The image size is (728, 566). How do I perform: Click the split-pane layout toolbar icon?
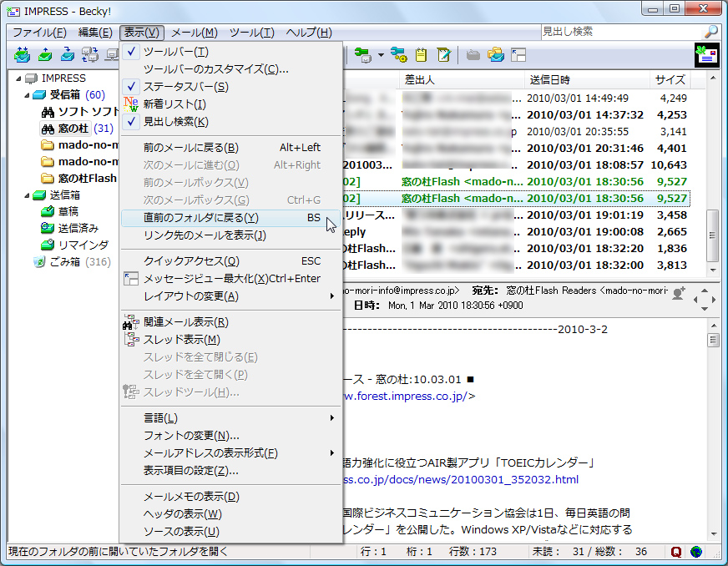[x=518, y=54]
